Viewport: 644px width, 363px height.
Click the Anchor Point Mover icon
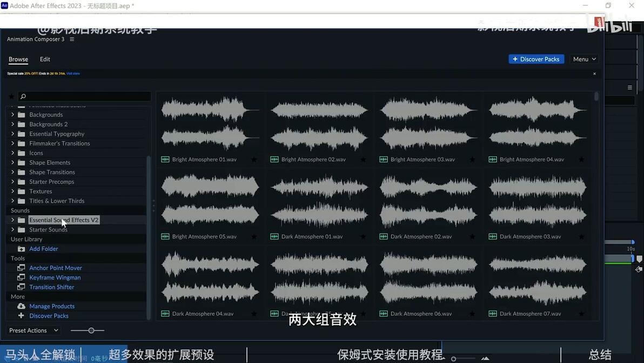coord(21,268)
